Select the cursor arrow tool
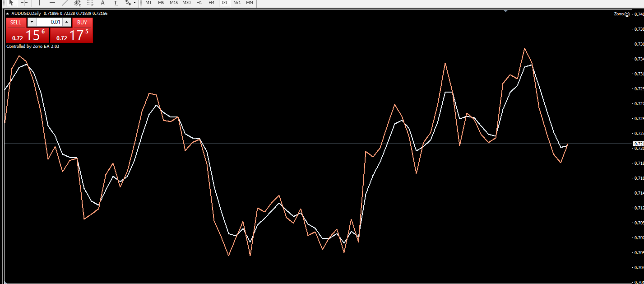644x284 pixels. [x=11, y=3]
